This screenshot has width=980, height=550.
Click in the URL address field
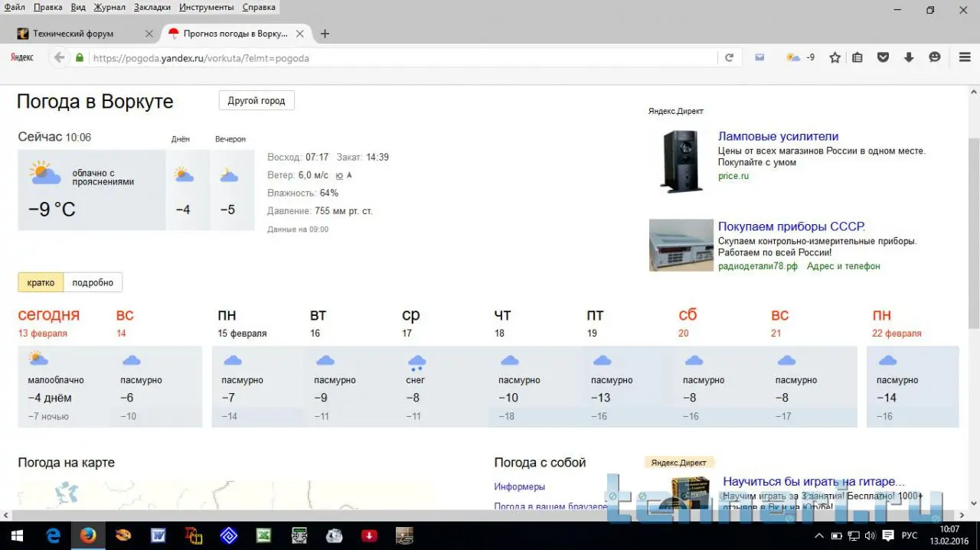pyautogui.click(x=403, y=57)
